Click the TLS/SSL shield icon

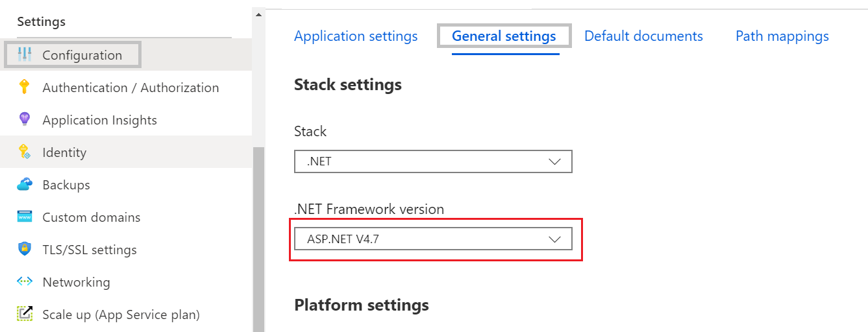(x=25, y=249)
